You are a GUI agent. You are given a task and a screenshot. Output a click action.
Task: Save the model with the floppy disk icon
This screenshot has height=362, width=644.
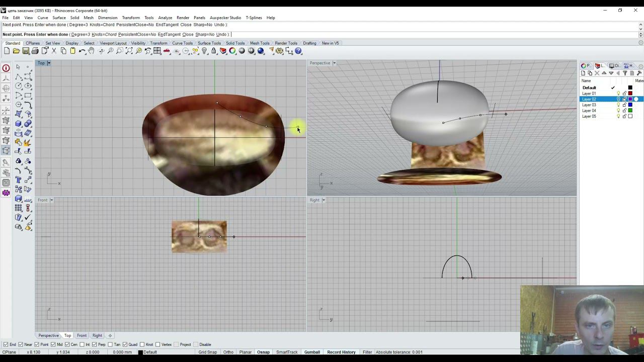pos(26,51)
